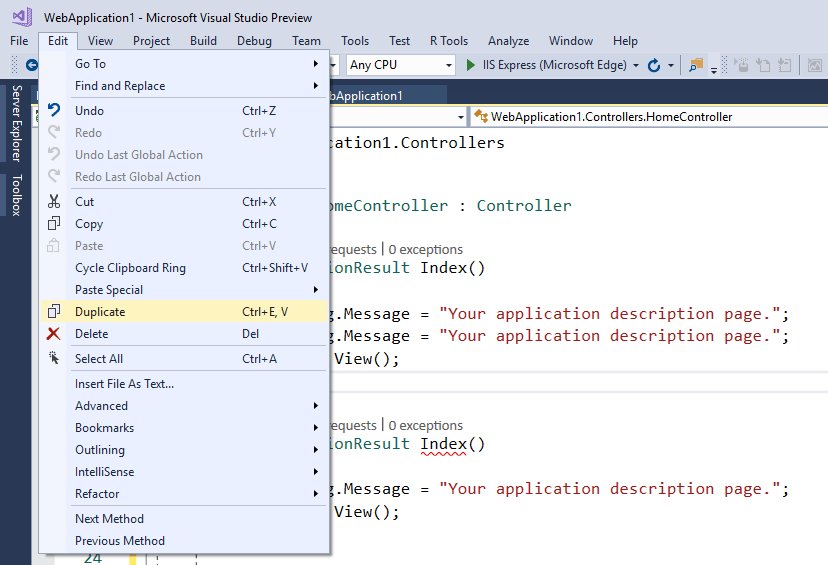Expand the Go To submenu
Image resolution: width=828 pixels, height=565 pixels.
click(183, 63)
